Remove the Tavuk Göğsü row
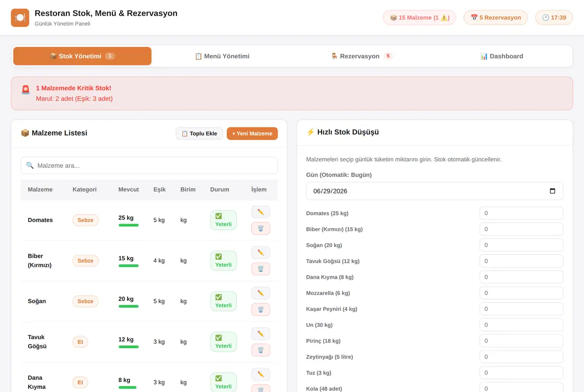 [x=260, y=350]
